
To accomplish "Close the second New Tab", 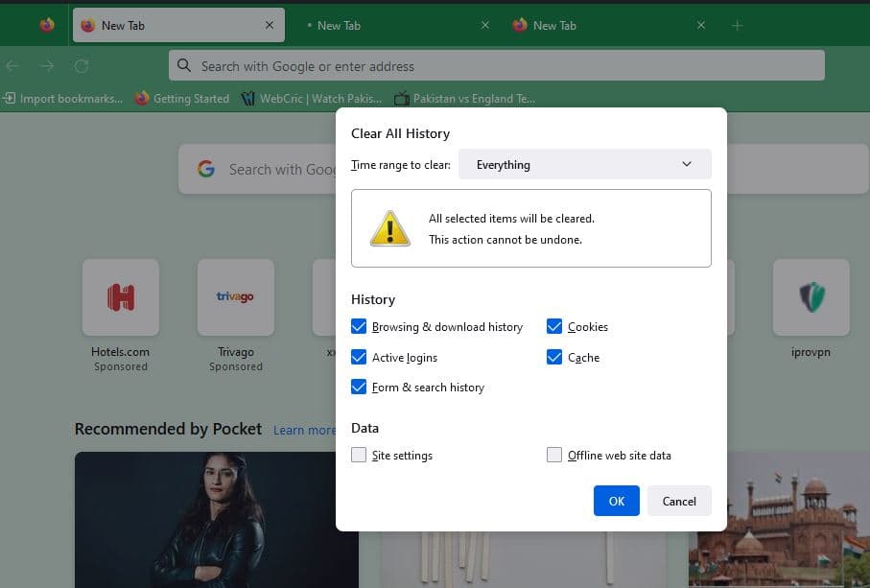I will point(485,25).
